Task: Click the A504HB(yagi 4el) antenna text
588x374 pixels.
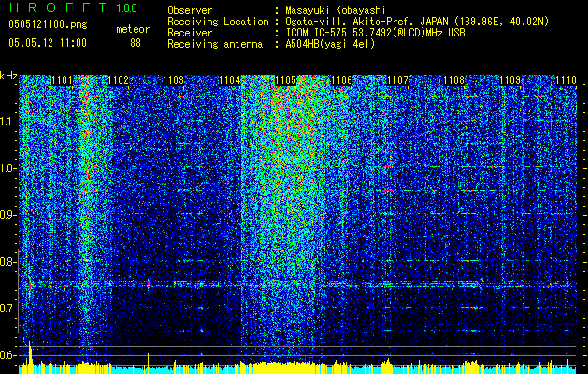Action: tap(330, 44)
